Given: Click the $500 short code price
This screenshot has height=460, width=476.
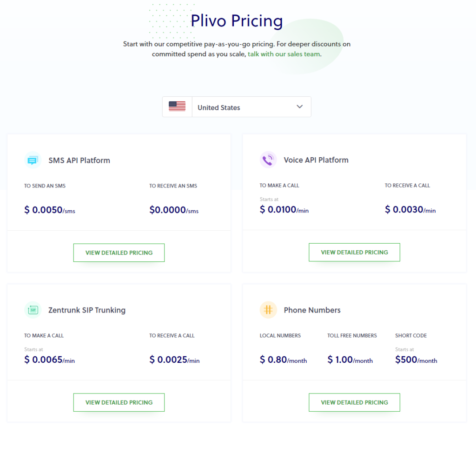Looking at the screenshot, I should (x=416, y=360).
